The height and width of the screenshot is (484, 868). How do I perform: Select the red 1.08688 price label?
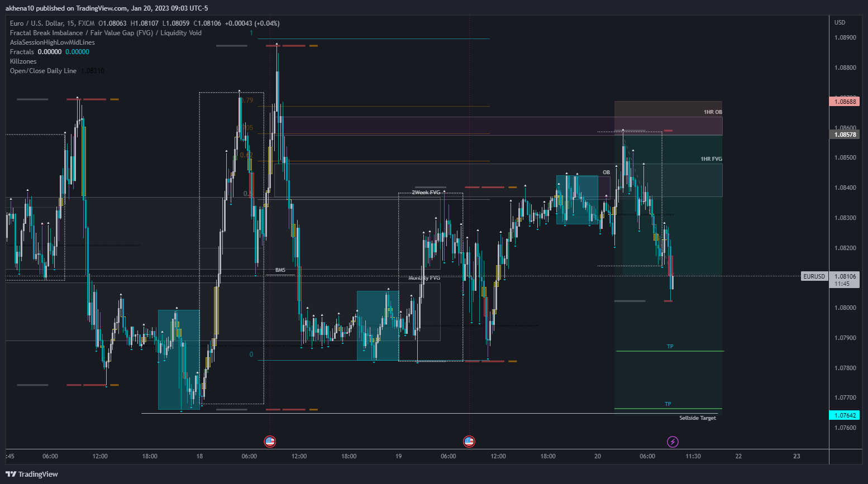(845, 102)
